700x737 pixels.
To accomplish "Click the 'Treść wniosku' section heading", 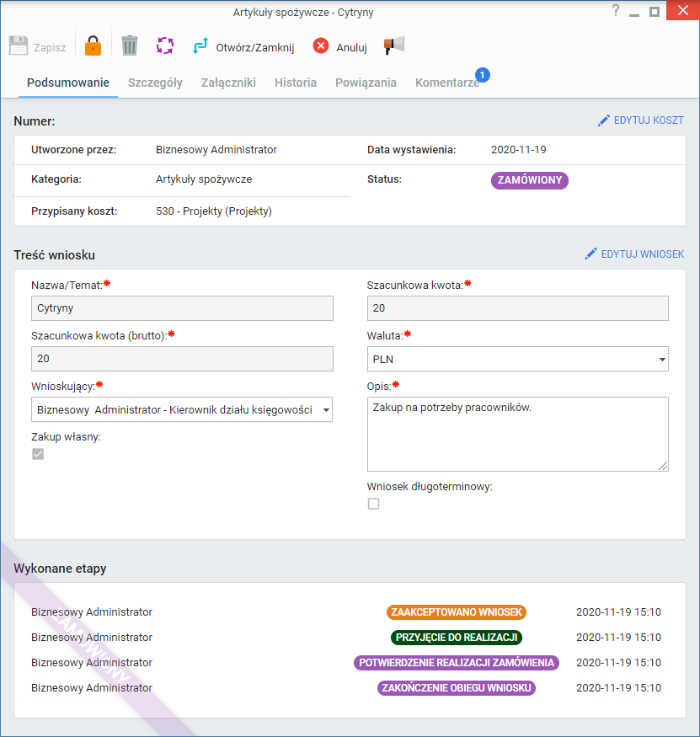I will [55, 255].
